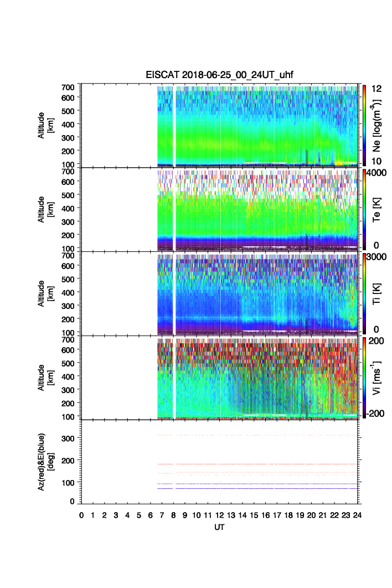Click the plot title EISCAT 2018-06-25_00_24UT_uhf
Viewport: 392px width, 588px height.
coord(219,76)
